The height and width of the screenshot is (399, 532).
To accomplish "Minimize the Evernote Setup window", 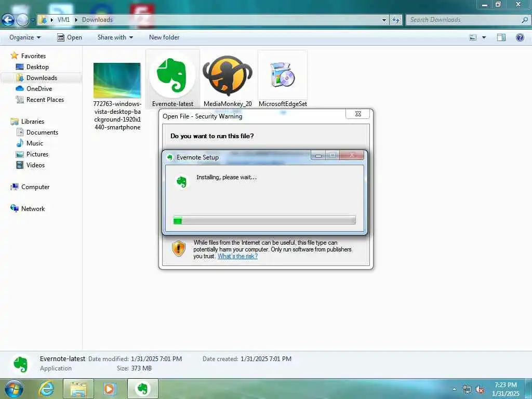I will coord(318,156).
